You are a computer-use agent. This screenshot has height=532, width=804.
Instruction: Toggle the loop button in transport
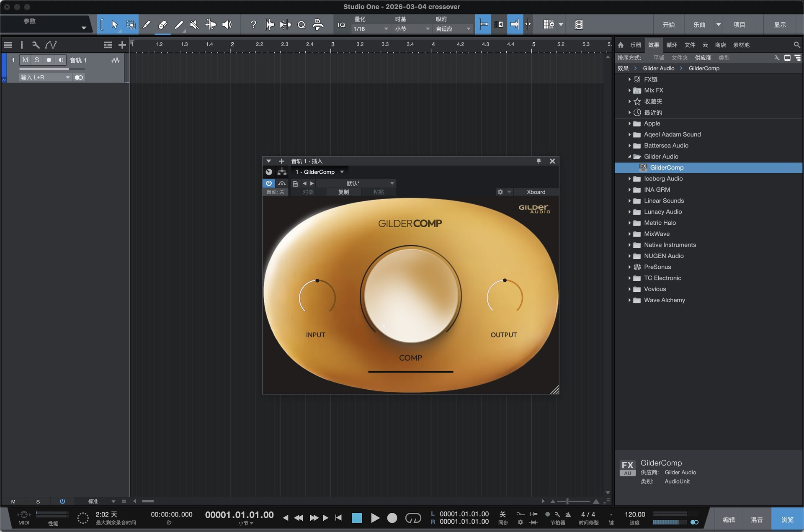(x=413, y=518)
